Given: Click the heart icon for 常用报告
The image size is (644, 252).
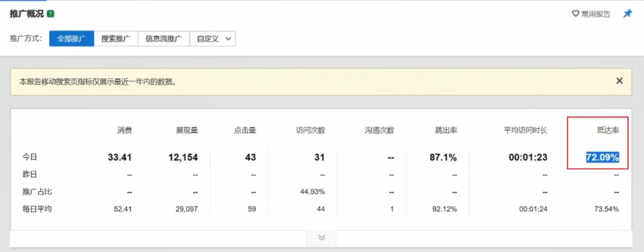Looking at the screenshot, I should click(x=576, y=14).
